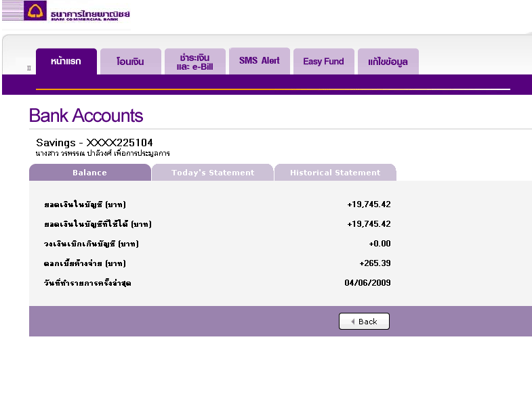Click the accrued interest amount +265.39

click(375, 263)
